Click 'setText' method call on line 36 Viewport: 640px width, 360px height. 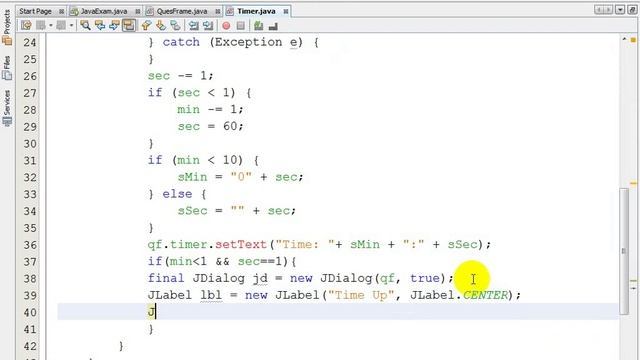(x=241, y=244)
